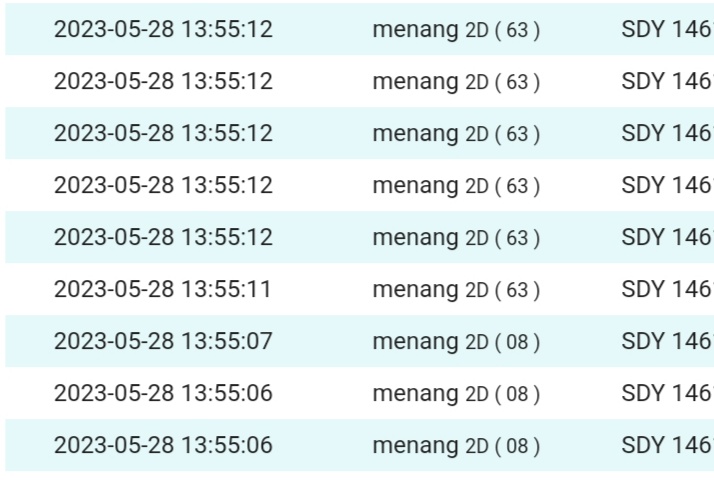Click "menang 2D (63)" in the second row

[456, 82]
